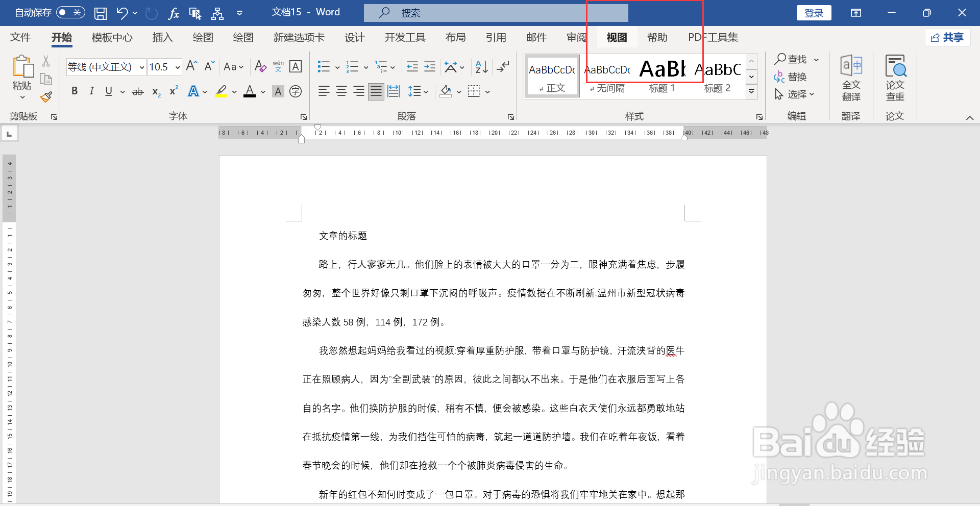
Task: Click the Format Painter brush icon
Action: point(46,96)
